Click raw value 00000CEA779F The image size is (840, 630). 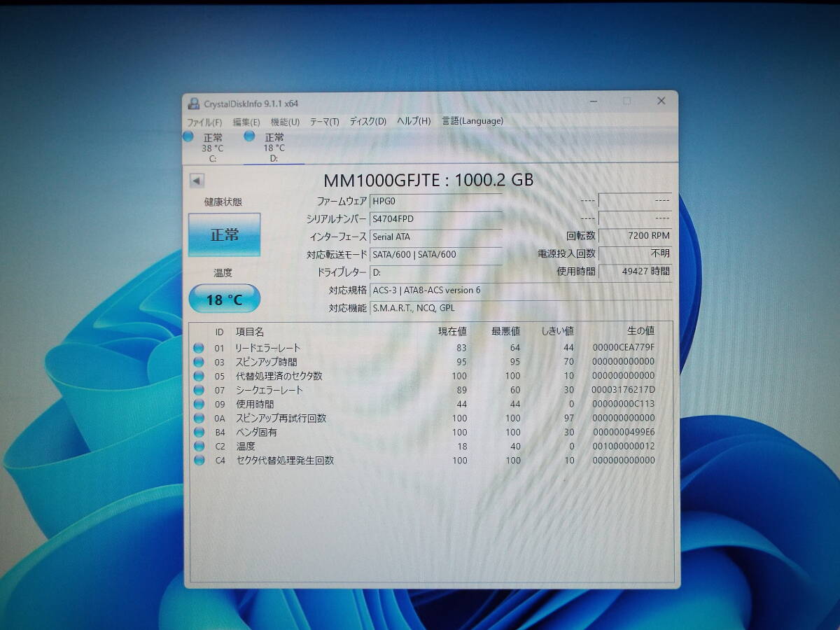(624, 347)
